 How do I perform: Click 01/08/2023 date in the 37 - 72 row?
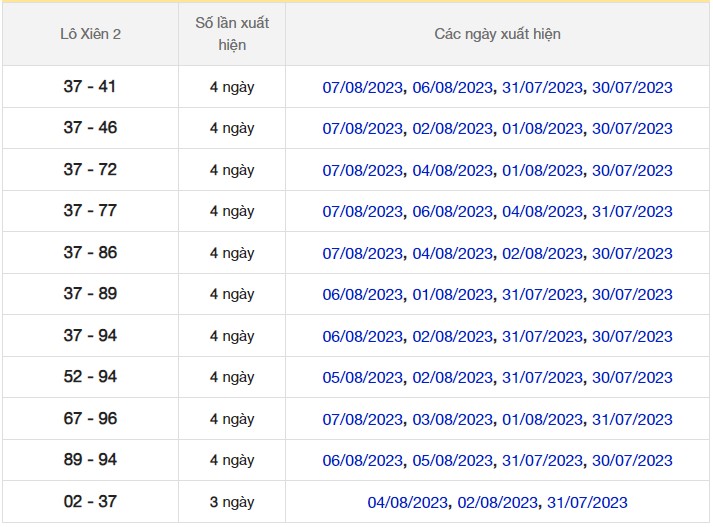point(542,170)
